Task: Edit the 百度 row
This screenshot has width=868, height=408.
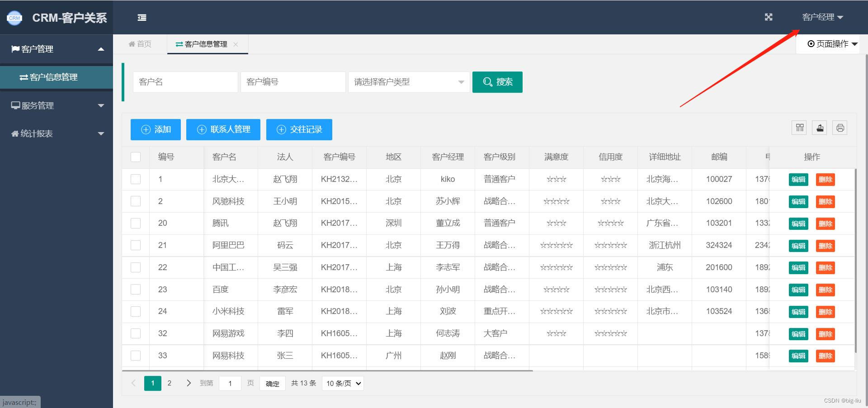Action: coord(798,290)
